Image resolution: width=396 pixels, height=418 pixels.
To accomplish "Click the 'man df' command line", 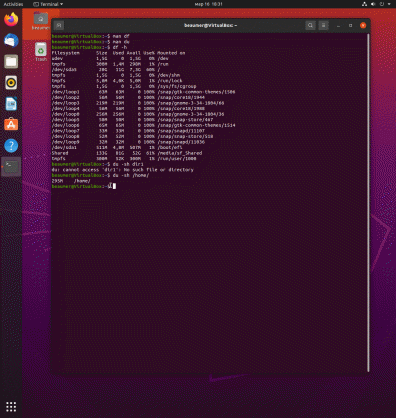I will (x=91, y=36).
